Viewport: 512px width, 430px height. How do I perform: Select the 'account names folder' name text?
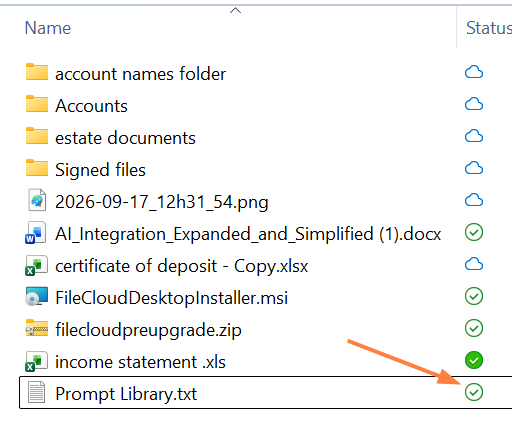pos(140,74)
